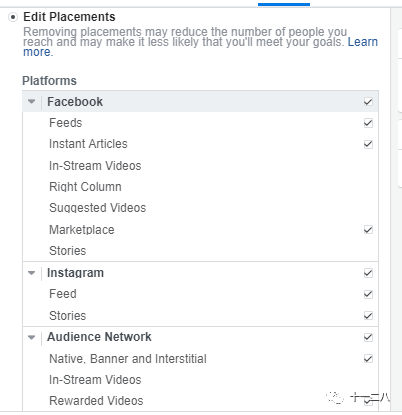Uncheck Instagram Feed placement
402x415 pixels.
click(368, 294)
